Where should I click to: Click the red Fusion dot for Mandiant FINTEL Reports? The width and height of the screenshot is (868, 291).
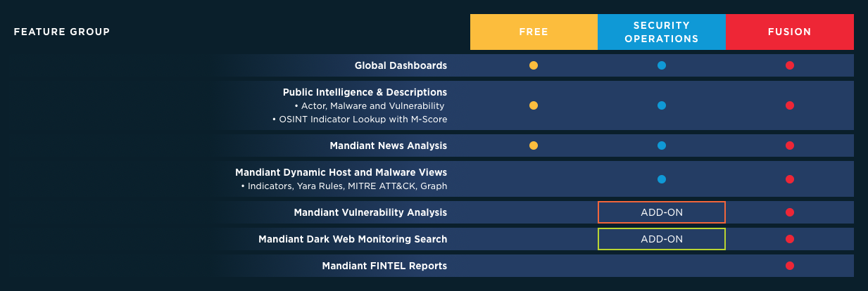tap(790, 266)
